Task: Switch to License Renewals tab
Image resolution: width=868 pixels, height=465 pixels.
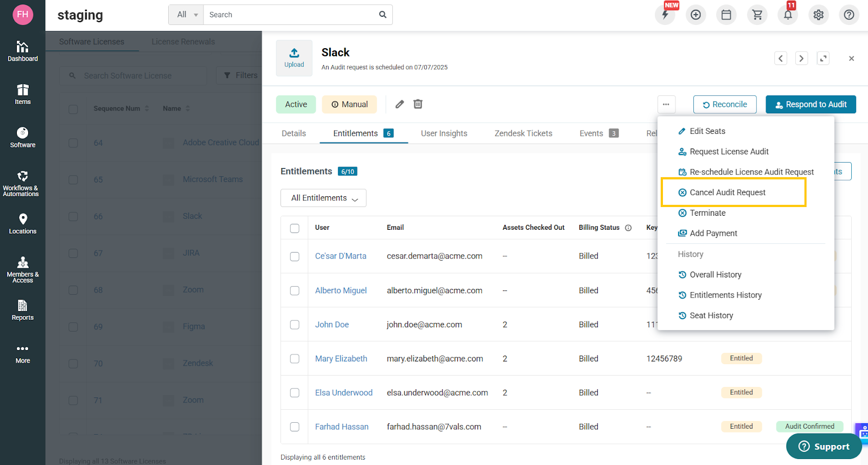Action: point(183,42)
